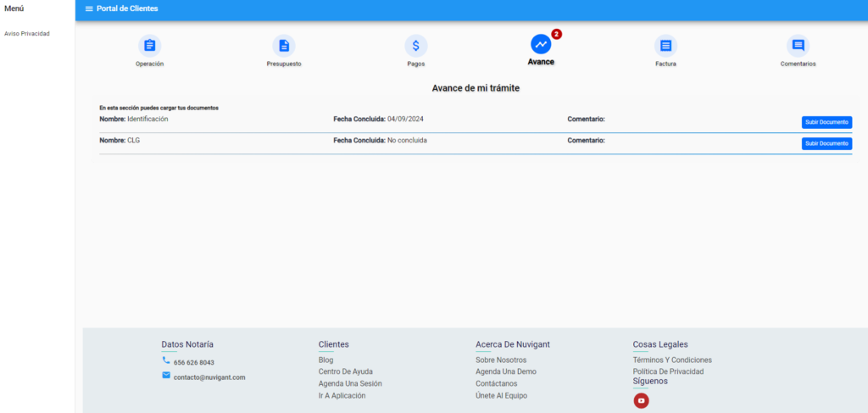Switch to the Operación tab label
The width and height of the screenshot is (868, 413).
point(149,64)
